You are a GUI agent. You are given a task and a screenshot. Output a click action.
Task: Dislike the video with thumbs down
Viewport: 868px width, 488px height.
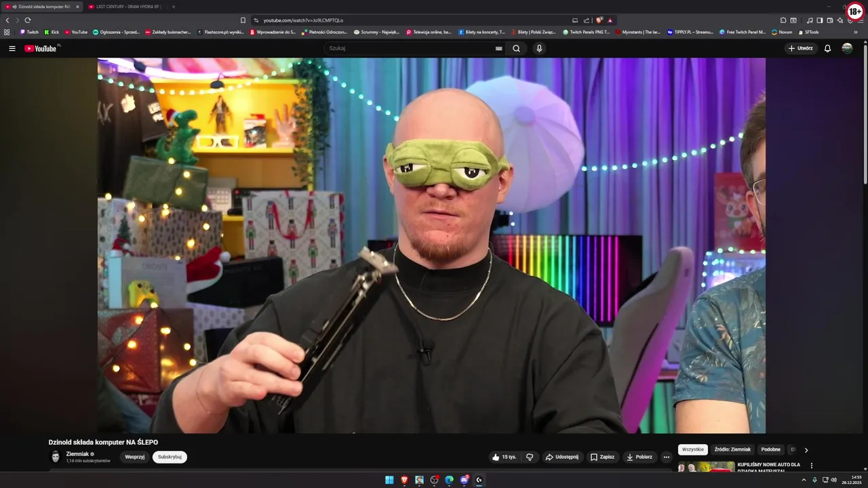click(530, 457)
